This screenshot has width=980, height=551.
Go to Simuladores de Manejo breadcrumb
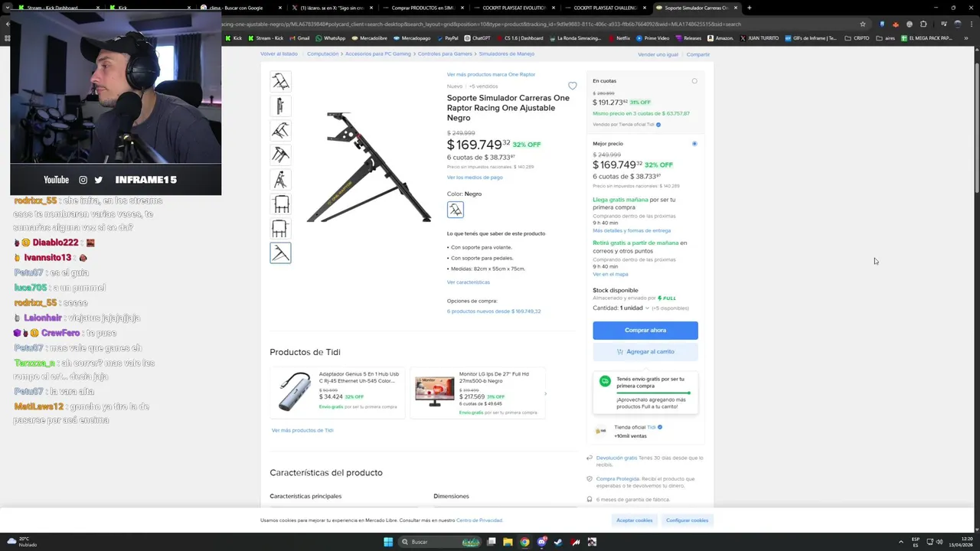(x=507, y=54)
